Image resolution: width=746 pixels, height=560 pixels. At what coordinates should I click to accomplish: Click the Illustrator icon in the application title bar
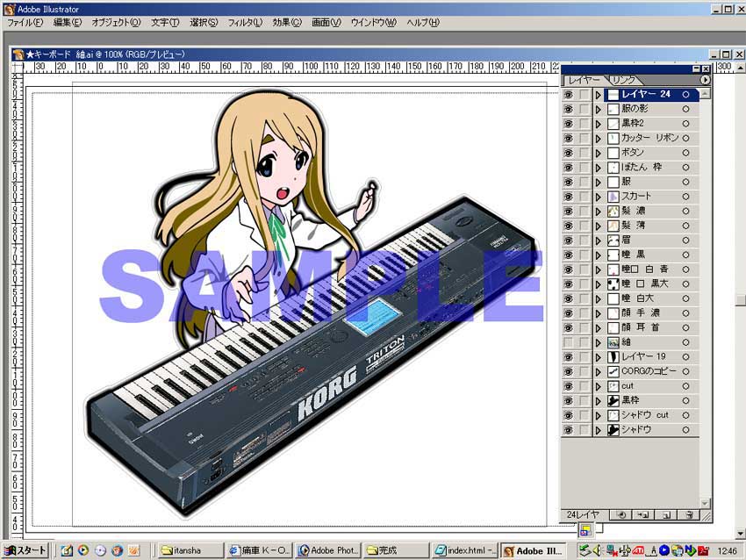point(10,9)
